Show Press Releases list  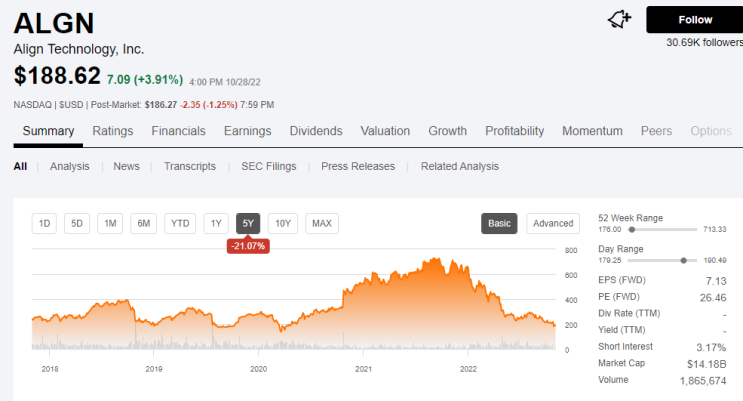pos(358,166)
